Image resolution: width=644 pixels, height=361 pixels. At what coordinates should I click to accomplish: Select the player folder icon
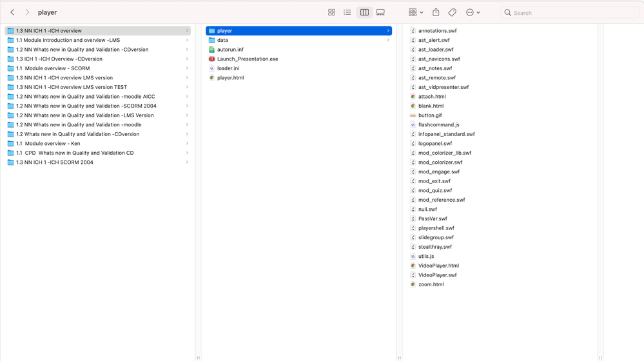click(212, 31)
